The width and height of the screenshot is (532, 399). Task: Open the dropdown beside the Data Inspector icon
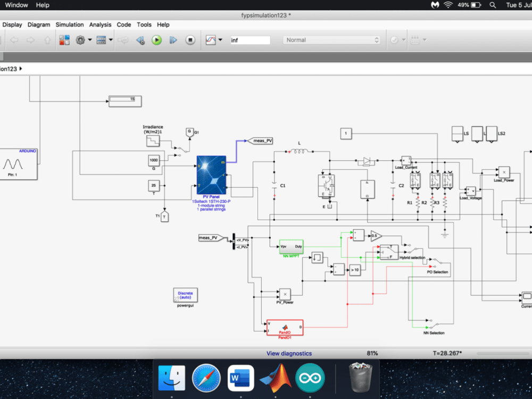(x=220, y=39)
